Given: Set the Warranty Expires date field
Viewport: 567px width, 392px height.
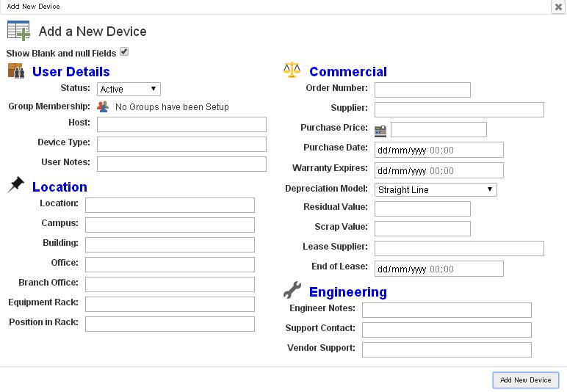Looking at the screenshot, I should click(439, 170).
